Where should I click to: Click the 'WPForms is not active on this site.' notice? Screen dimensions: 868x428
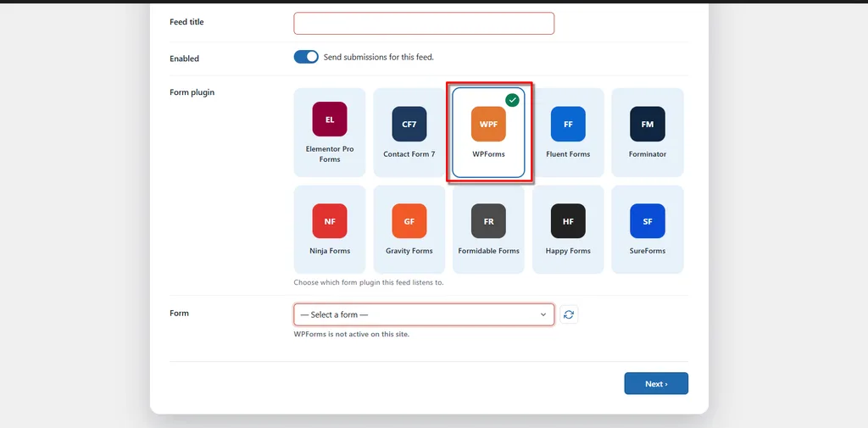pyautogui.click(x=352, y=334)
